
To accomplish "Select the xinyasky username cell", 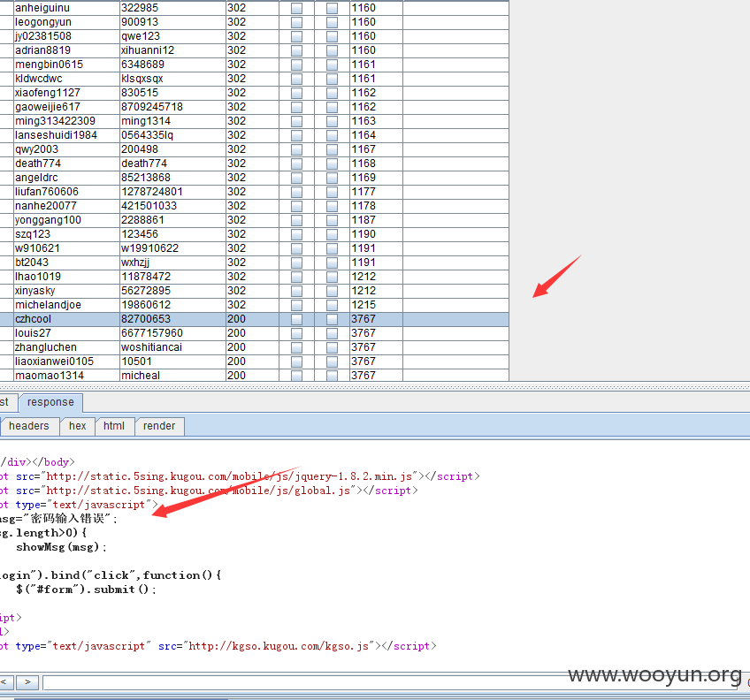I will pyautogui.click(x=66, y=291).
